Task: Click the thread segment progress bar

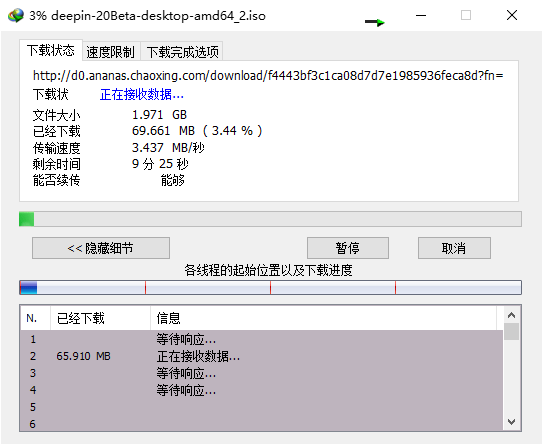Action: pos(270,287)
